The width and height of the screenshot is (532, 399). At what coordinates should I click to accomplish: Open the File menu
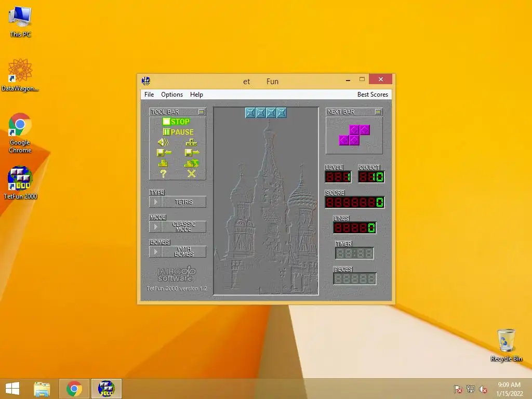(149, 95)
